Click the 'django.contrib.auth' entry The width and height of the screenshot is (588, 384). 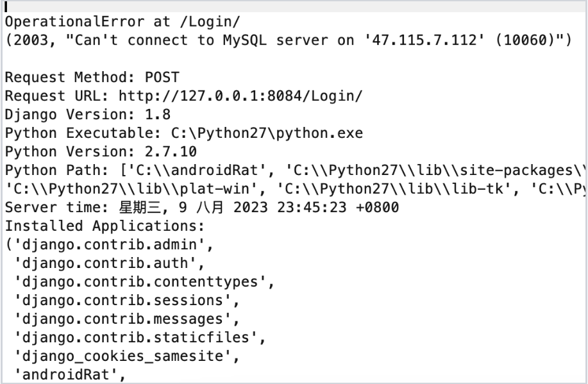(106, 263)
